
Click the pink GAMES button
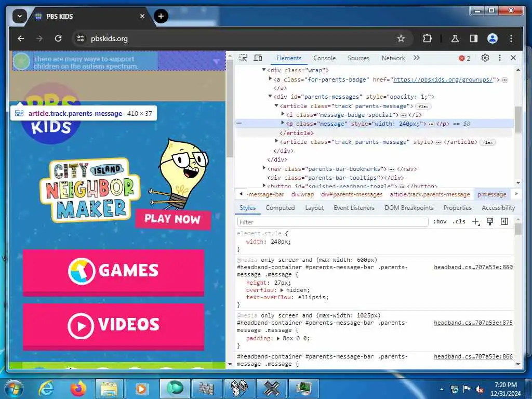pos(113,272)
